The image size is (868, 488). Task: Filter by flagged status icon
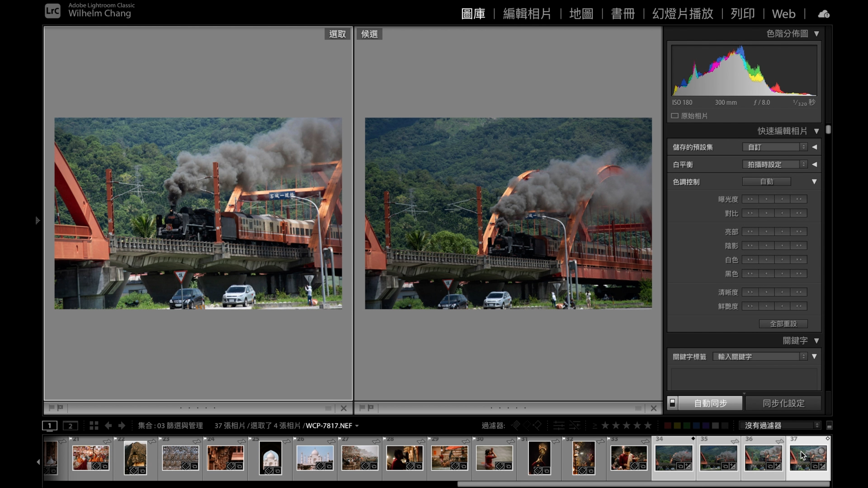point(516,426)
